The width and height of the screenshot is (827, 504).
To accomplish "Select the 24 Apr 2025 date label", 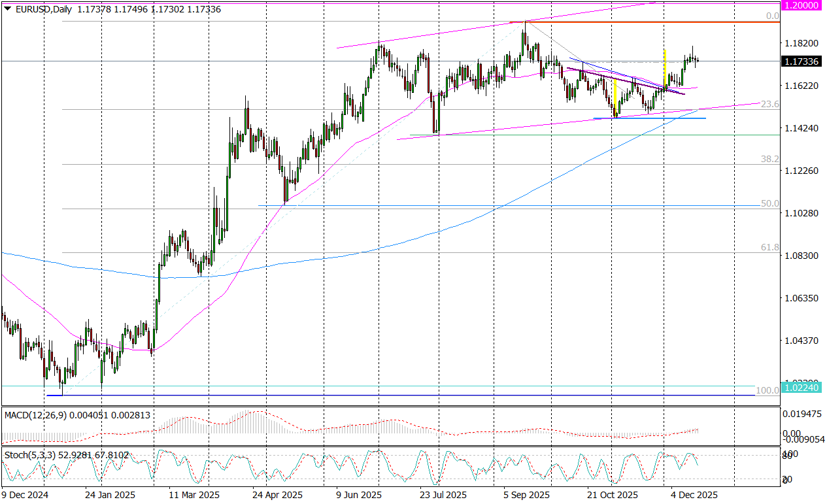I will 278,495.
